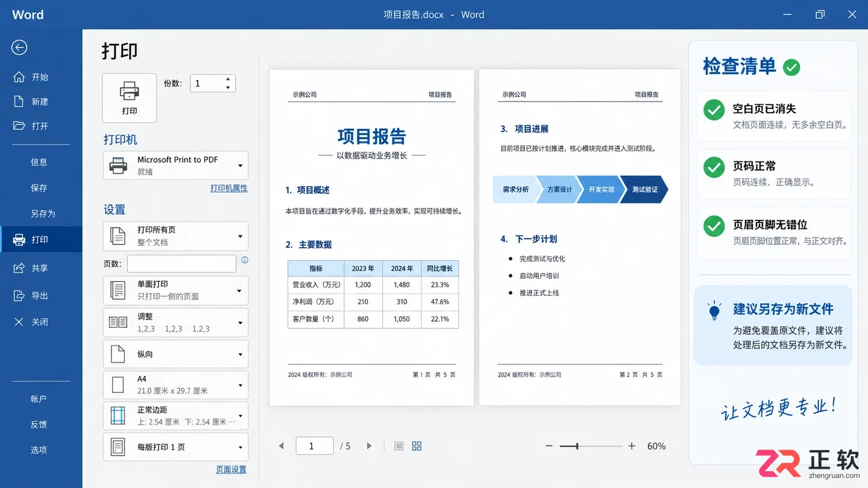Click the A4 paper icon

tap(118, 385)
